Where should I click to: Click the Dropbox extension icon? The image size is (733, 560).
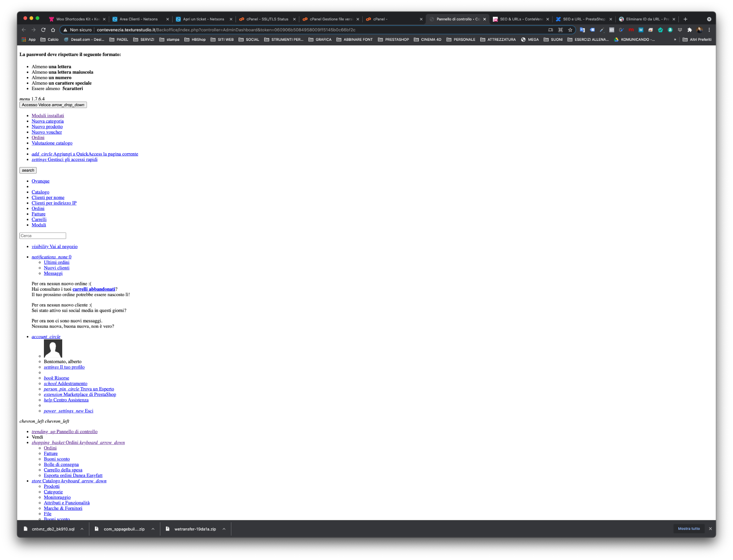[680, 30]
